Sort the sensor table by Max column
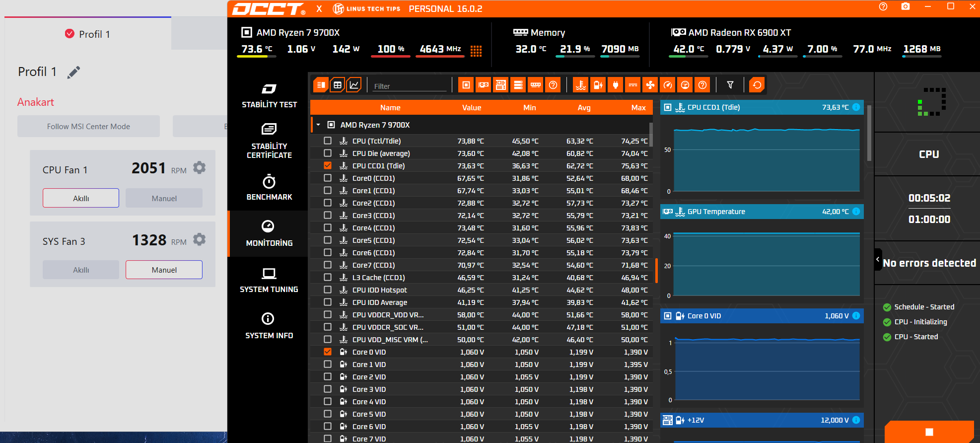The height and width of the screenshot is (443, 980). [x=638, y=107]
